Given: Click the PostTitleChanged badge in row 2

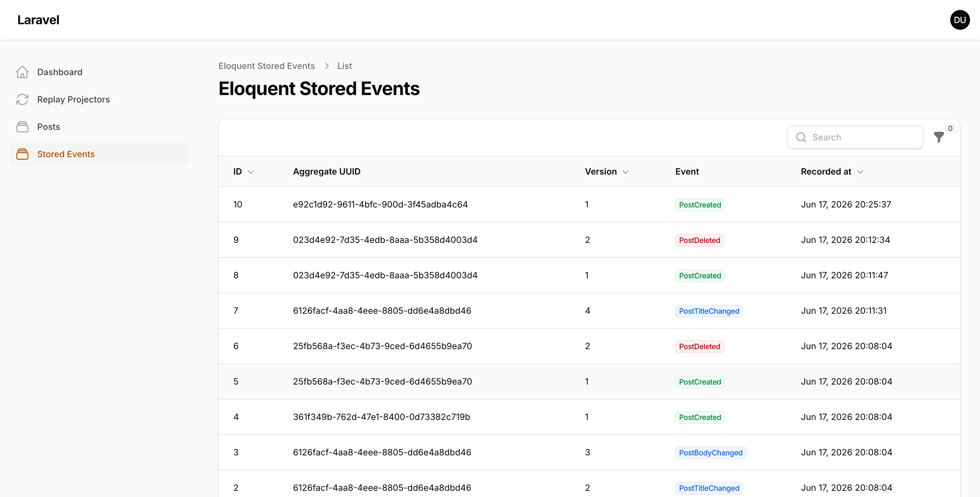Looking at the screenshot, I should click(709, 488).
